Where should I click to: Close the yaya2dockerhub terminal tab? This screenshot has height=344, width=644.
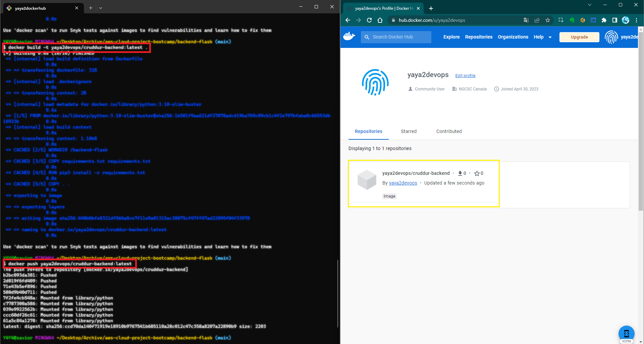click(76, 8)
